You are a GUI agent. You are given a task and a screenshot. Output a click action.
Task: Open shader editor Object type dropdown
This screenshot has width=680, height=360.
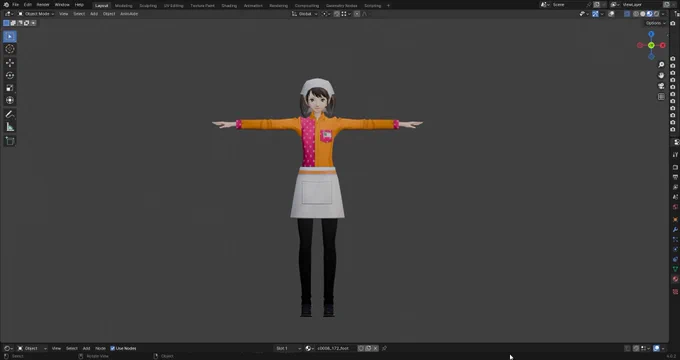pyautogui.click(x=32, y=348)
